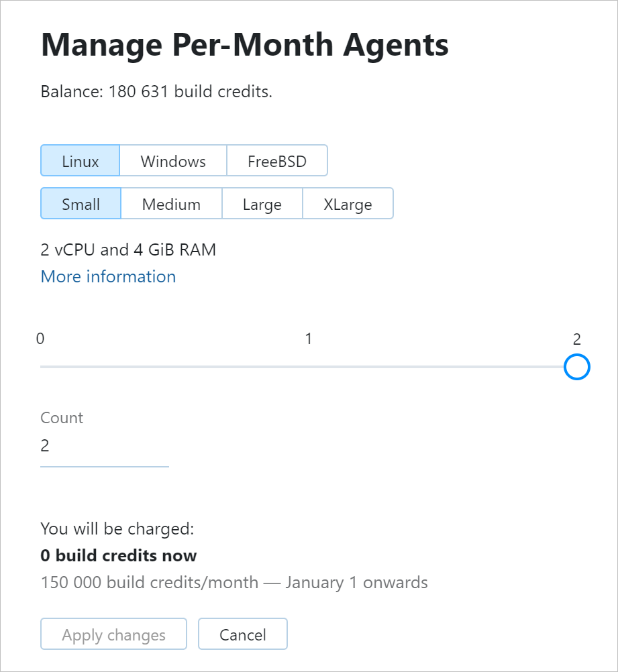618x672 pixels.
Task: Click the 1 marker above the slider
Action: pos(309,339)
